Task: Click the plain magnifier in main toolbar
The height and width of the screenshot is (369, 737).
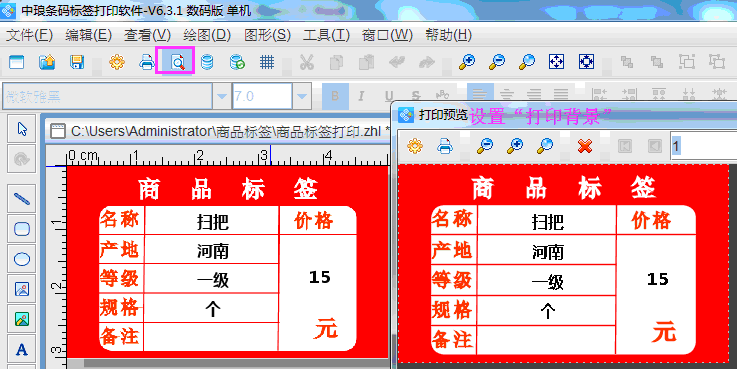Action: point(527,62)
